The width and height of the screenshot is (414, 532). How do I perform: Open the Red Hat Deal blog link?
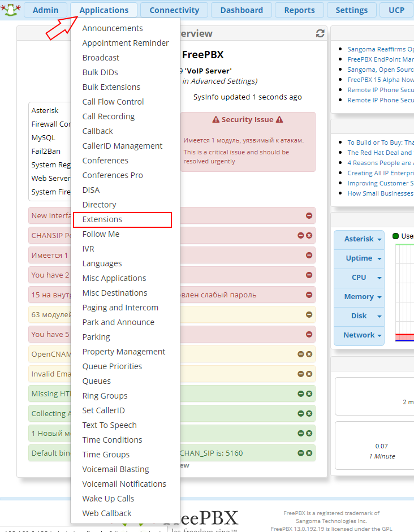[380, 153]
